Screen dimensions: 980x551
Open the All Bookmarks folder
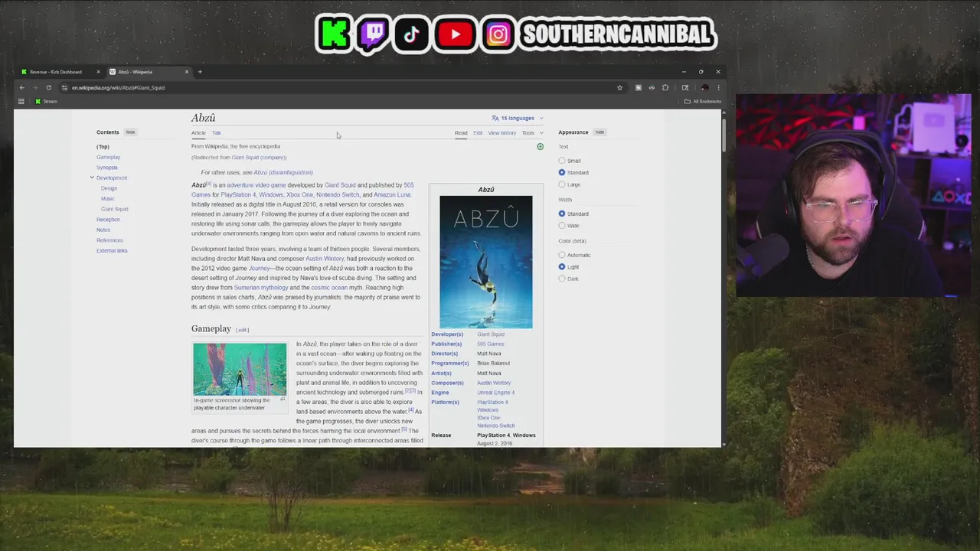703,101
